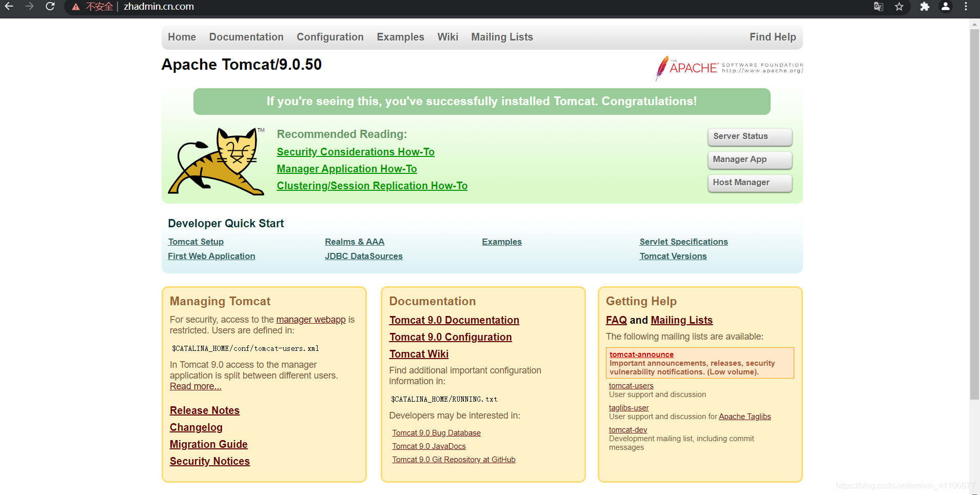980x495 pixels.
Task: Open the Documentation navigation item
Action: [246, 37]
